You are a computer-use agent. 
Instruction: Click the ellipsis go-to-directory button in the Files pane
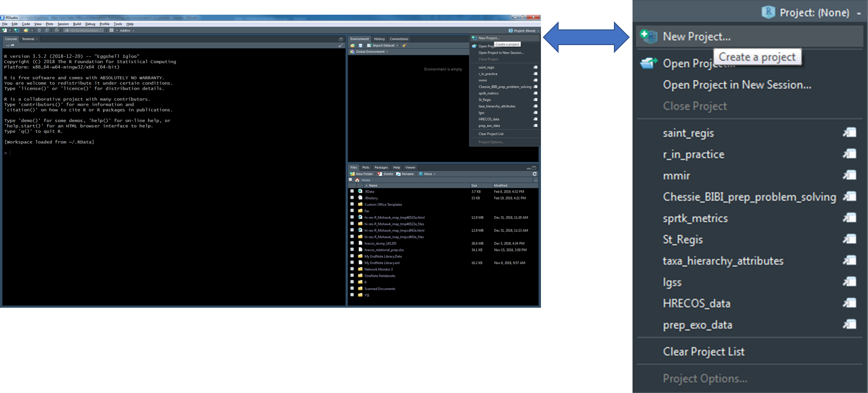(x=536, y=180)
